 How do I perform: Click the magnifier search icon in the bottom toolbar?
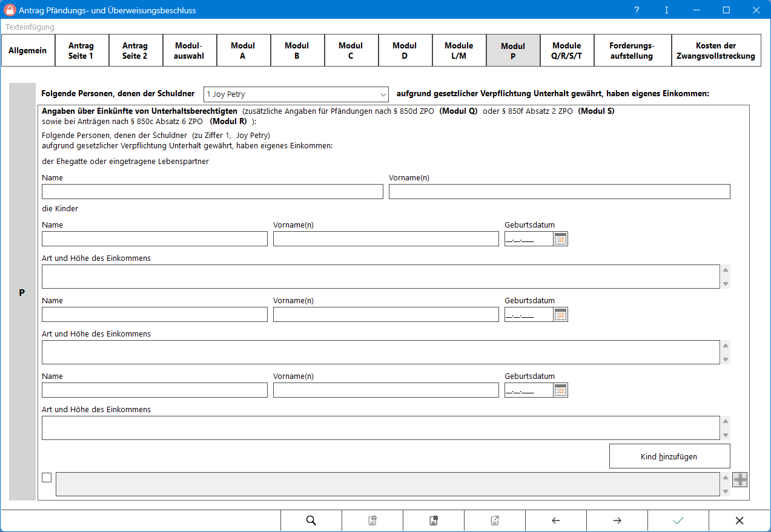pyautogui.click(x=311, y=521)
